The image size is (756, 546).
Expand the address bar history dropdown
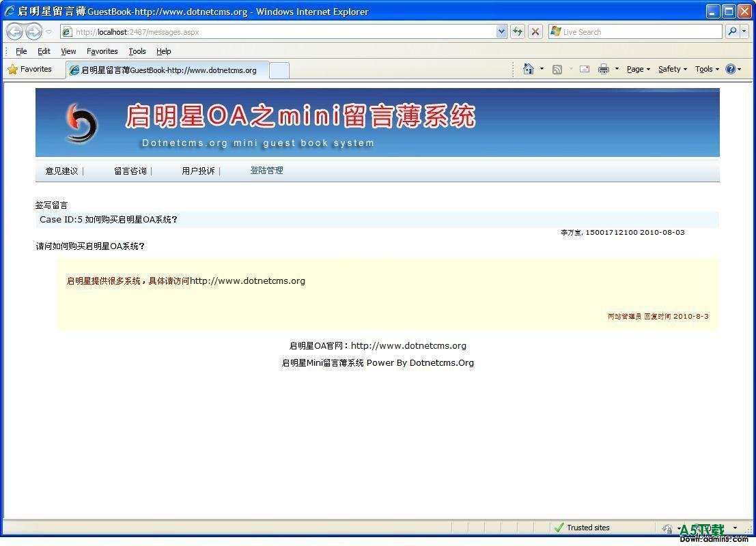pos(501,32)
